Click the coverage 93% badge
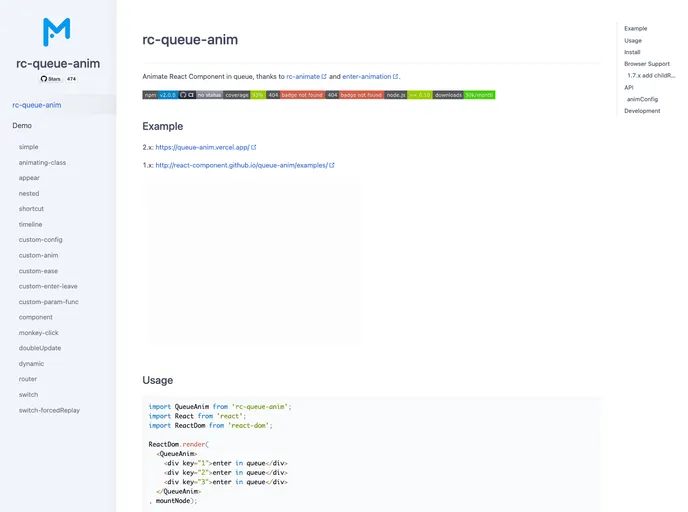The image size is (688, 512). [x=244, y=95]
